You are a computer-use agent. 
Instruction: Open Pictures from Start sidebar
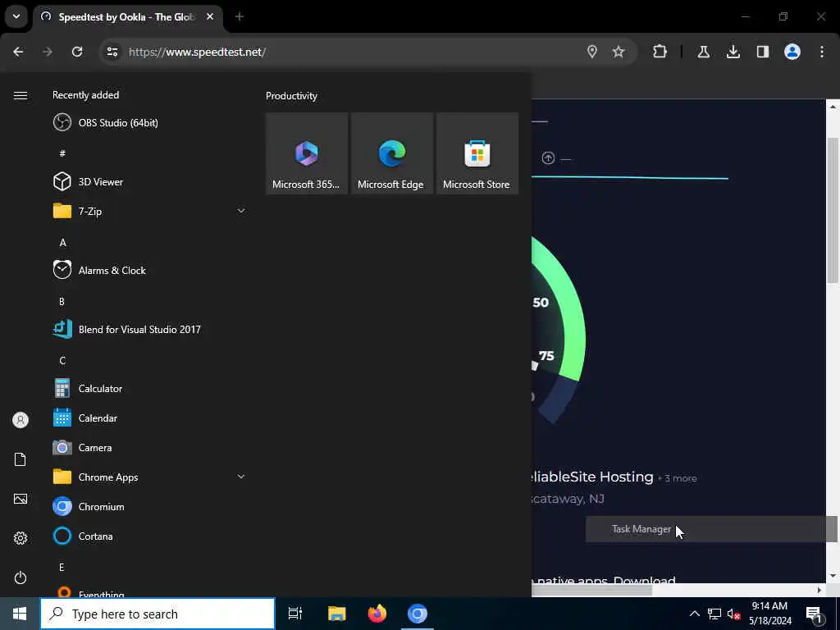pyautogui.click(x=21, y=499)
